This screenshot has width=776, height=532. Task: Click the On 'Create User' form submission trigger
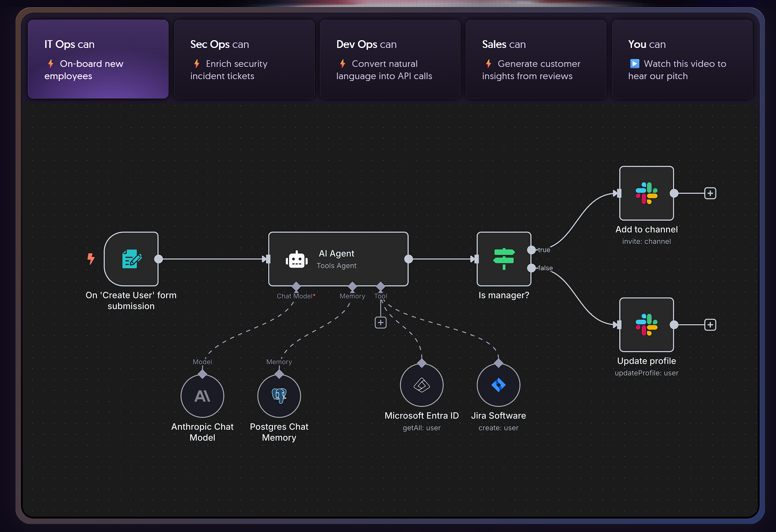pyautogui.click(x=132, y=259)
